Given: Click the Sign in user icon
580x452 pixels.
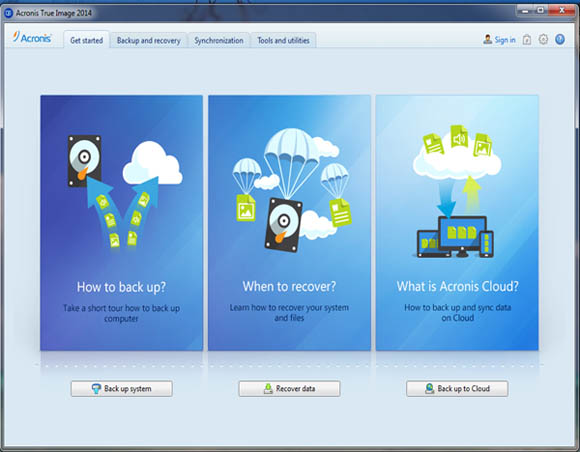Looking at the screenshot, I should [488, 39].
